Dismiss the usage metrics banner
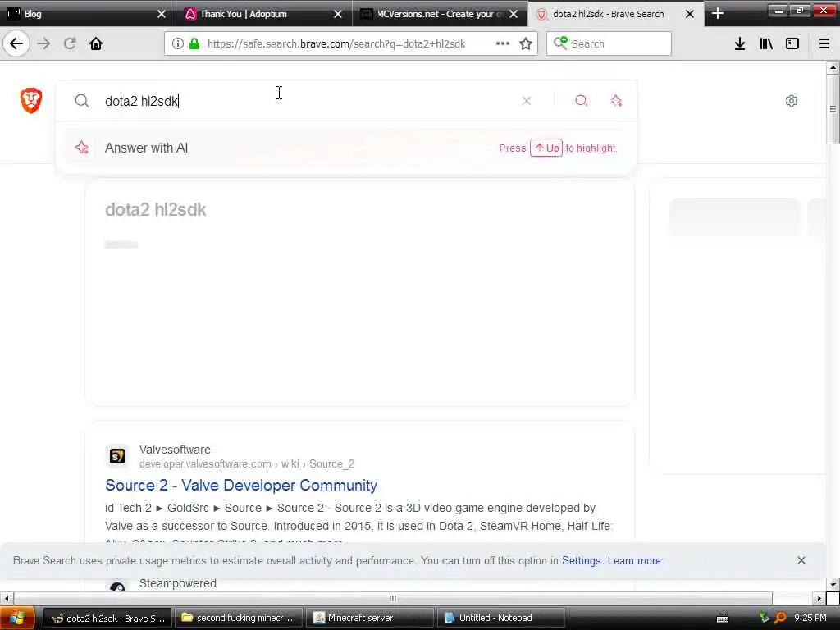The height and width of the screenshot is (630, 840). point(801,560)
